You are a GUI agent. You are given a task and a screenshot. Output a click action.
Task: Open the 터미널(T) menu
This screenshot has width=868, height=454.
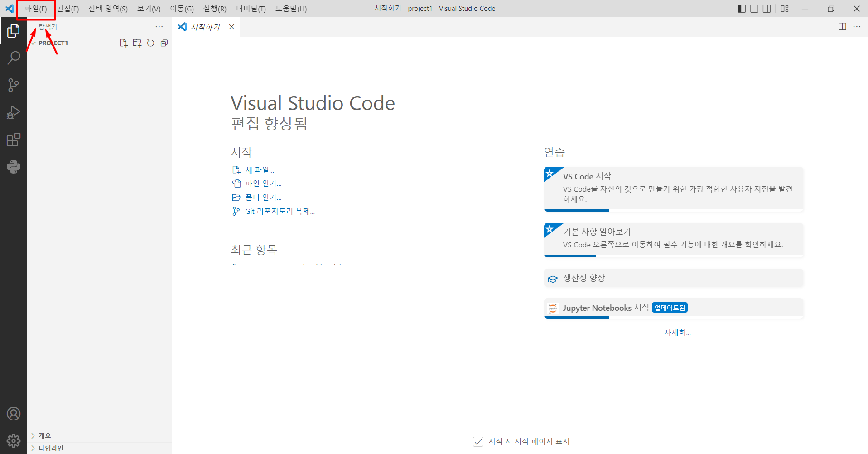[251, 9]
